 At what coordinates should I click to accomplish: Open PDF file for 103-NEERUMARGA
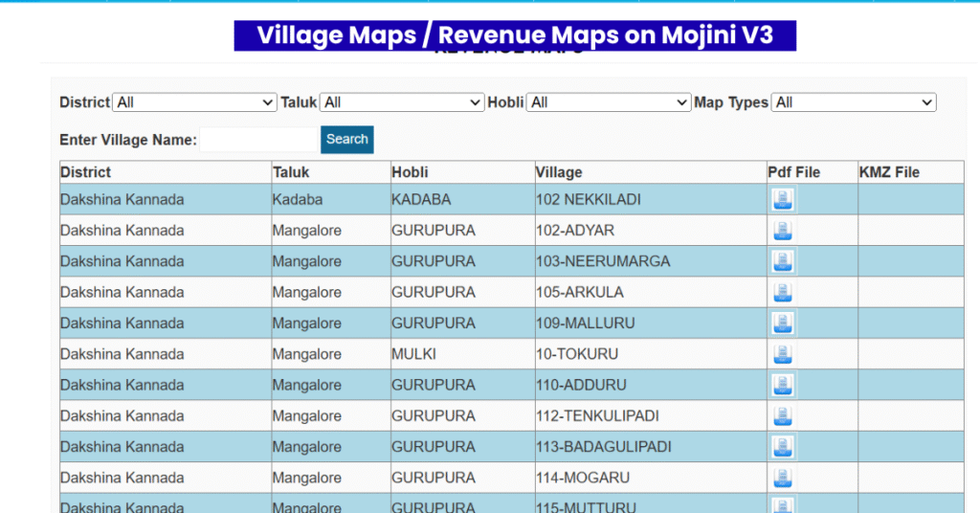click(x=783, y=261)
